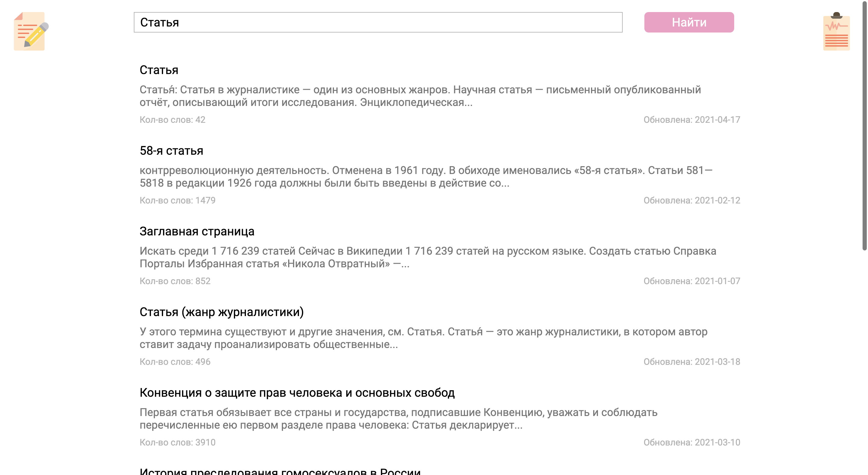This screenshot has width=868, height=475.
Task: Open Статья (жанр журналистики) result
Action: 222,312
